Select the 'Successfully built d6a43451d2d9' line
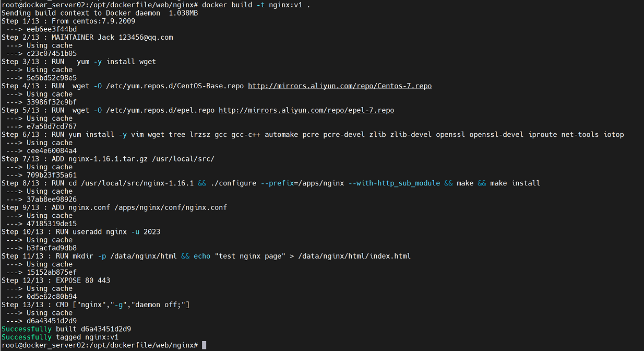644x351 pixels. coord(66,329)
